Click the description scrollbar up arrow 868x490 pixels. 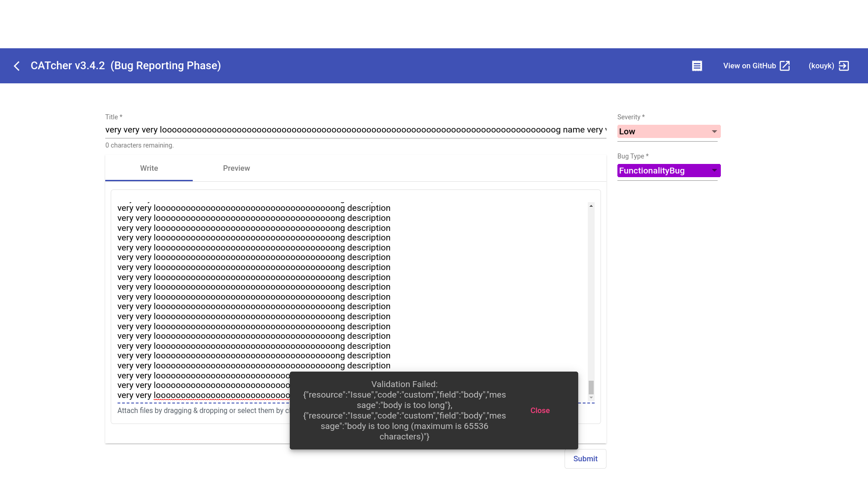[x=591, y=206]
